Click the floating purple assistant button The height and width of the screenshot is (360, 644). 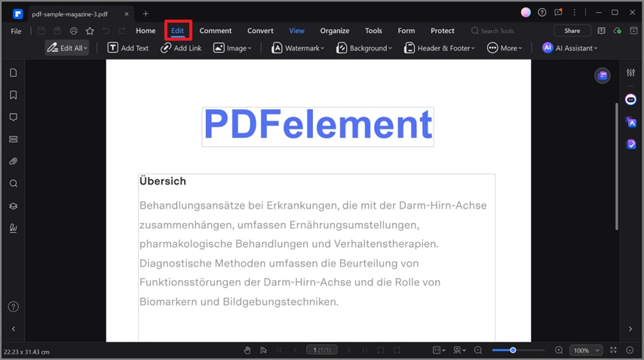click(x=602, y=75)
